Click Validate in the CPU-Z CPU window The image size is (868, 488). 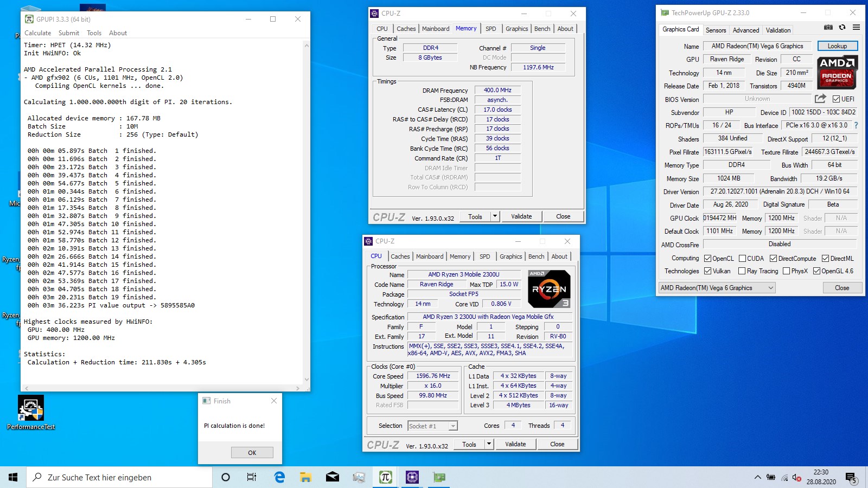point(515,444)
